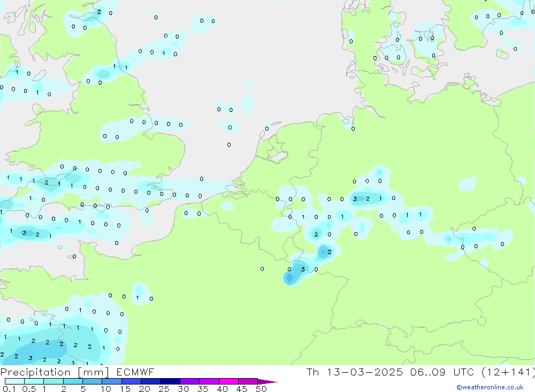This screenshot has width=535, height=392.
Task: Click the '06..09' time range text
Action: [x=428, y=372]
